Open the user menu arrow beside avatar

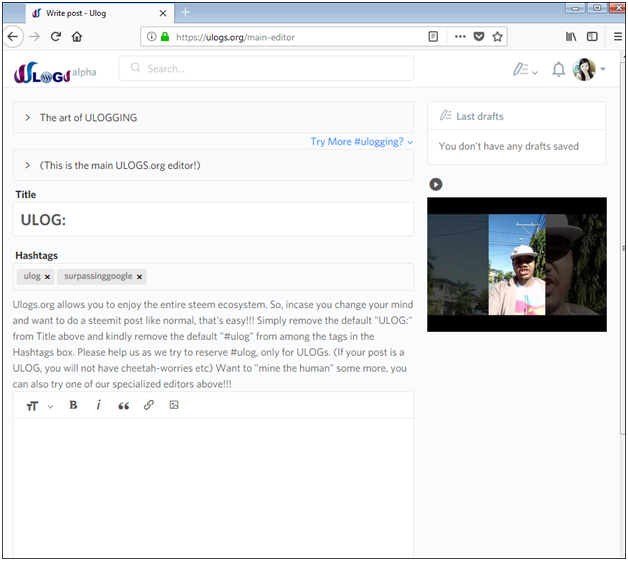click(x=603, y=69)
